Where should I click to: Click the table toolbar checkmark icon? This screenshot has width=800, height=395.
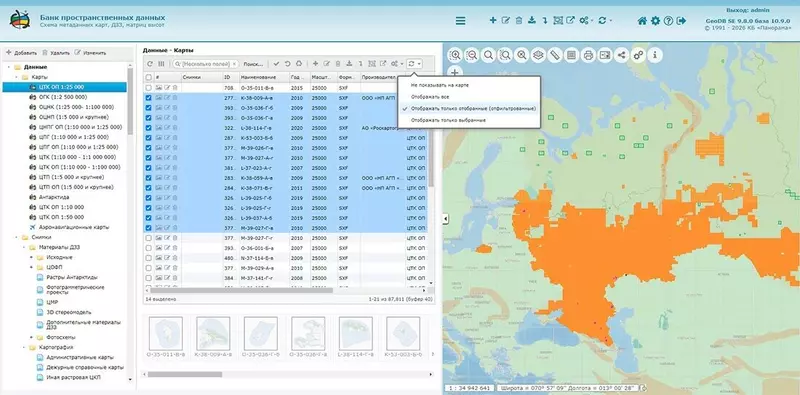pyautogui.click(x=276, y=64)
